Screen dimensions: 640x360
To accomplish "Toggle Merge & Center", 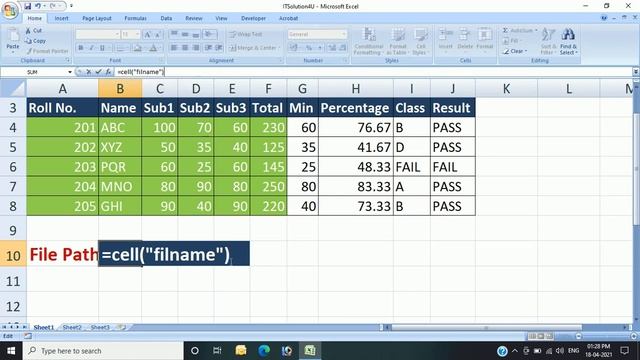I will pos(254,48).
